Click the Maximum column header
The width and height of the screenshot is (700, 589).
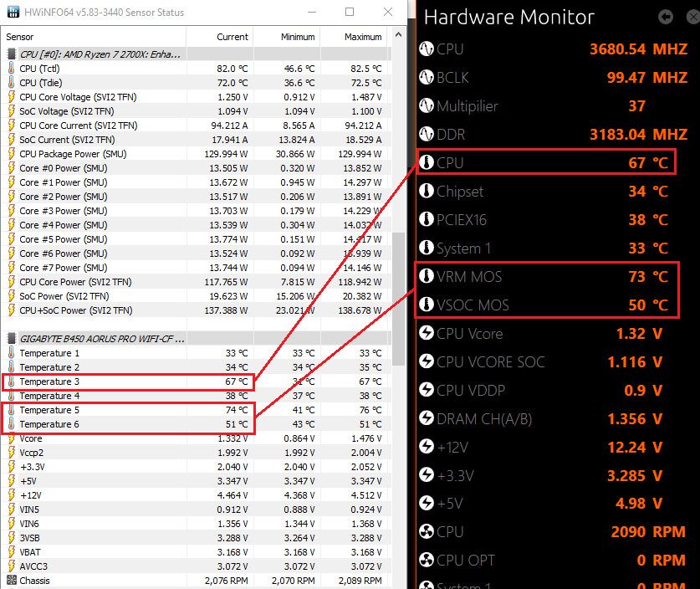click(x=362, y=37)
